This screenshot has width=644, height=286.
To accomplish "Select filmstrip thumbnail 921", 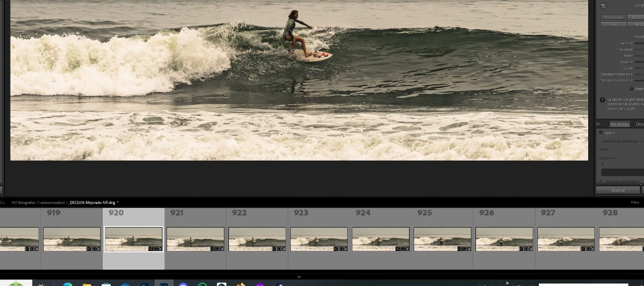I will point(195,239).
